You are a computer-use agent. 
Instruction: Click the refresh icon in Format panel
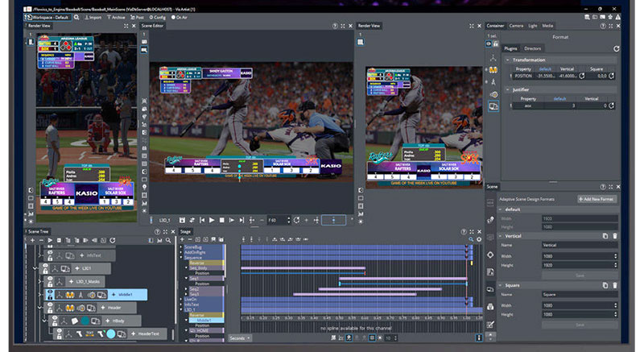click(x=616, y=48)
